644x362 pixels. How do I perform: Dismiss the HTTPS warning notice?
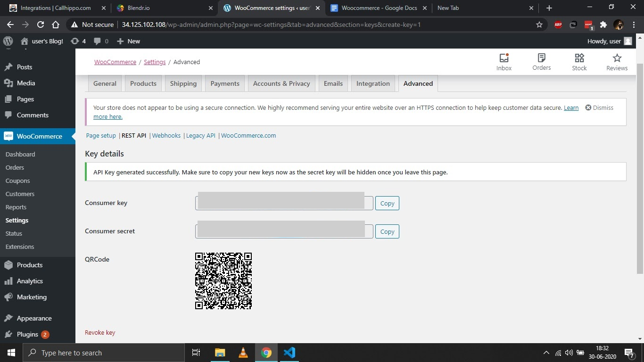tap(599, 107)
